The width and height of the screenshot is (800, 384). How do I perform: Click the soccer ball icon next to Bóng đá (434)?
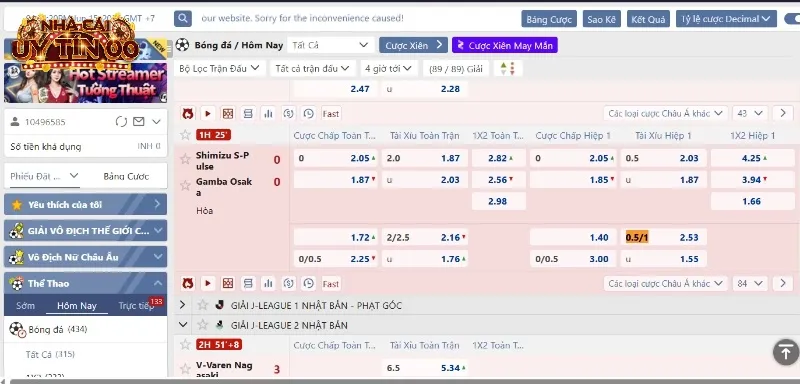tap(17, 329)
